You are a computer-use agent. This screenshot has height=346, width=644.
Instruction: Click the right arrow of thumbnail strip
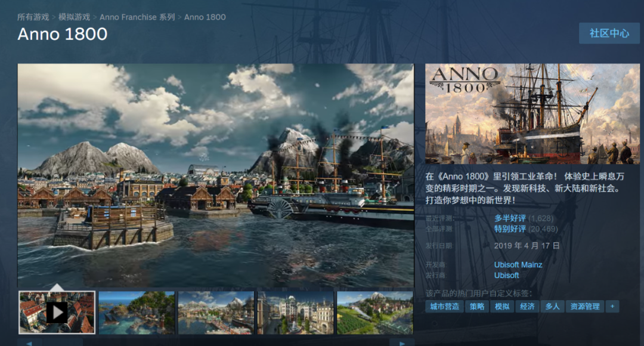click(x=402, y=342)
